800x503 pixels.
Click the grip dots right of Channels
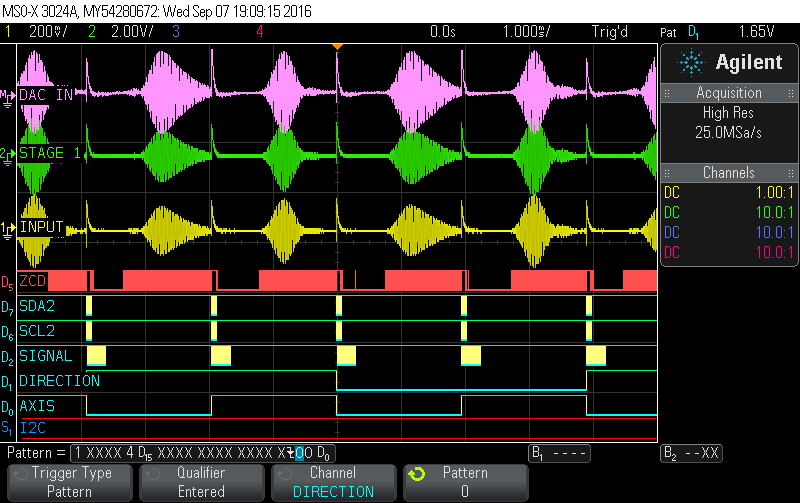click(x=791, y=173)
